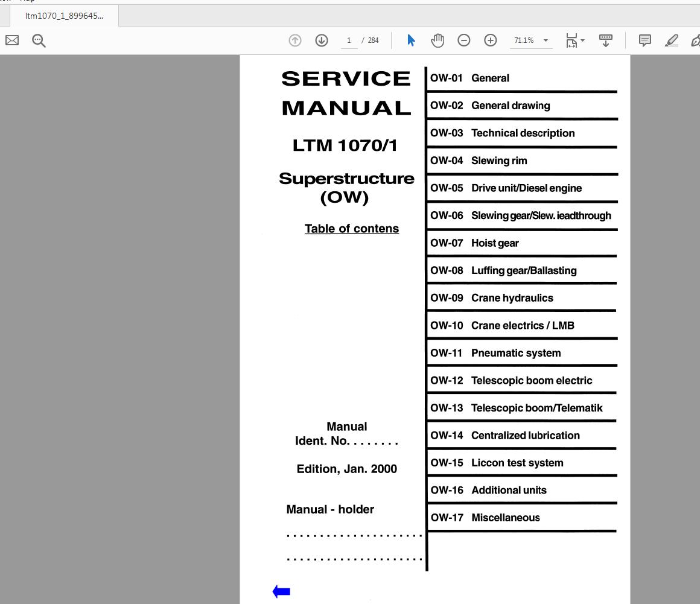Screen dimensions: 700x604
Task: Open OW-06 Slewing gear section
Action: pyautogui.click(x=521, y=215)
